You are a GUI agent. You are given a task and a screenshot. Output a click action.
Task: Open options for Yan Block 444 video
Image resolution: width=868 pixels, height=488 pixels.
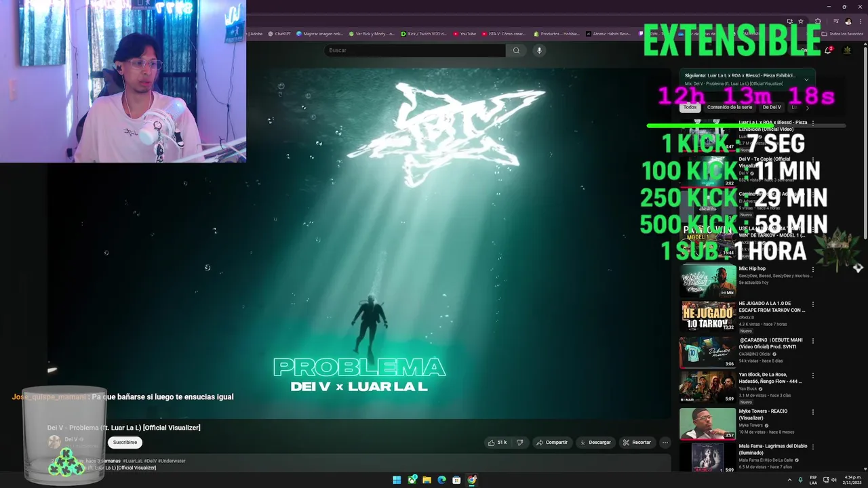(813, 375)
